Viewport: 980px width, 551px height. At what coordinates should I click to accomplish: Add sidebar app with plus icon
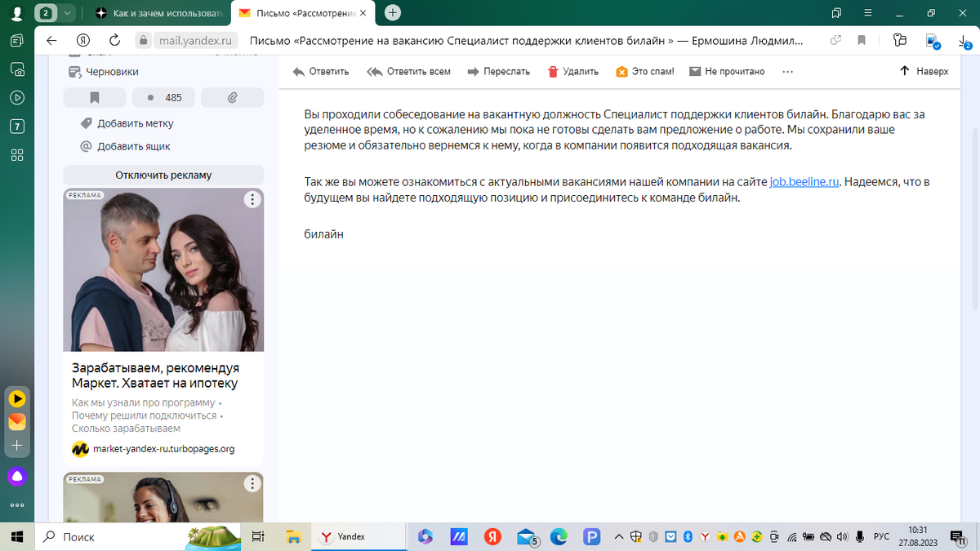[17, 446]
